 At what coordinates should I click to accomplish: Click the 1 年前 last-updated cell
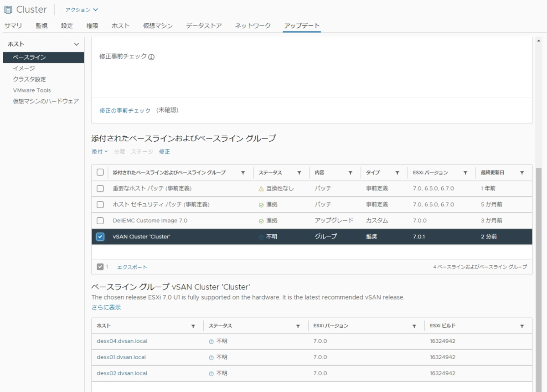coord(488,189)
